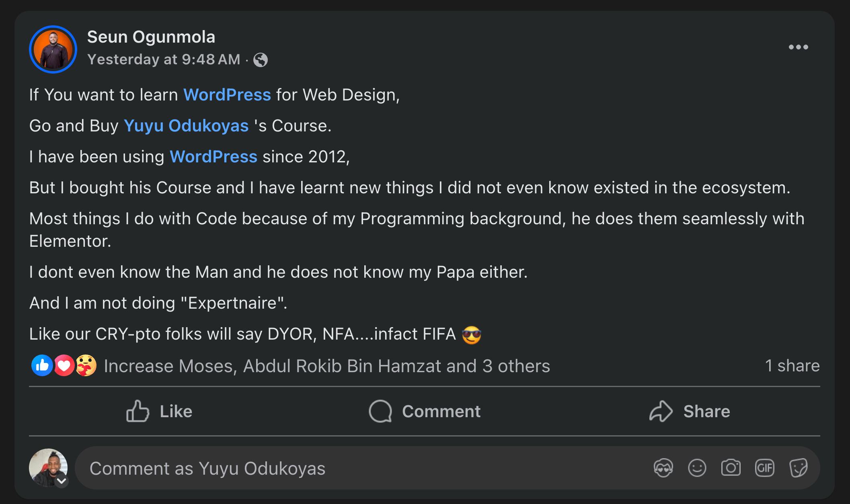
Task: Attach a photo with the camera icon
Action: tap(731, 468)
